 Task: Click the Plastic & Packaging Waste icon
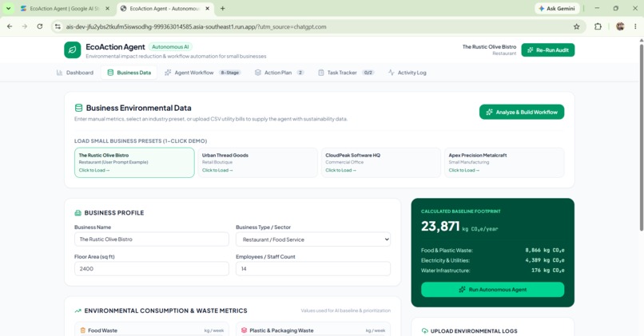point(244,330)
